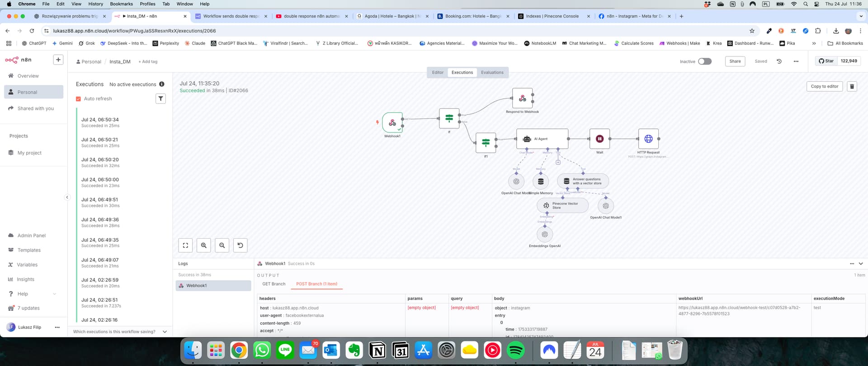Screen dimensions: 868x366
Task: Open the Respond to Webhook node
Action: (522, 98)
